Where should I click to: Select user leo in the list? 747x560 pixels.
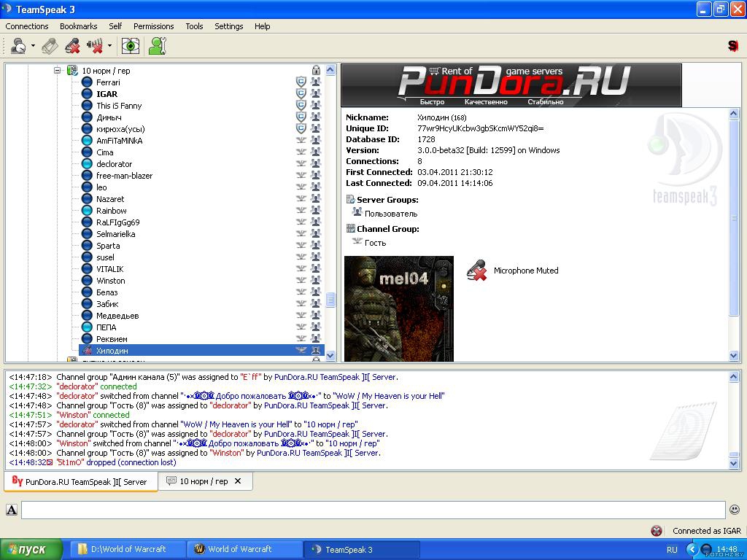click(101, 187)
